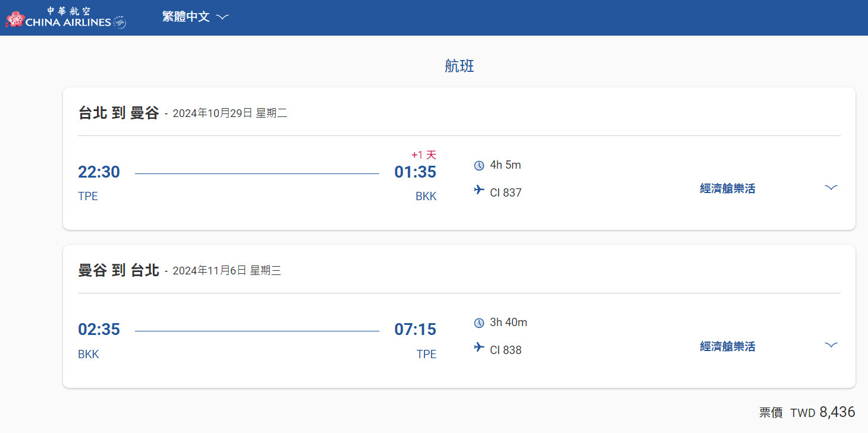Expand the return 曼谷 到 台北 flight details

[x=831, y=345]
